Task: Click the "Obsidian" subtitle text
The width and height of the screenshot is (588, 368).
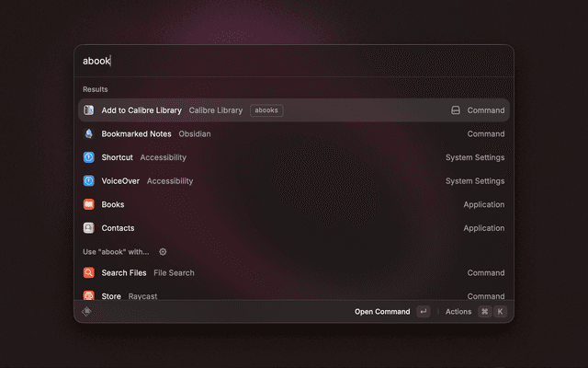Action: (x=195, y=133)
